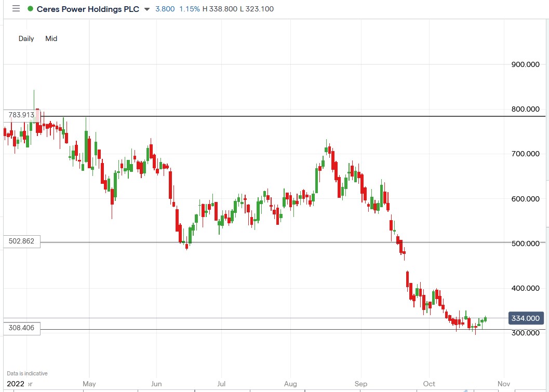Select the 502.862 horizontal level label

pyautogui.click(x=21, y=241)
